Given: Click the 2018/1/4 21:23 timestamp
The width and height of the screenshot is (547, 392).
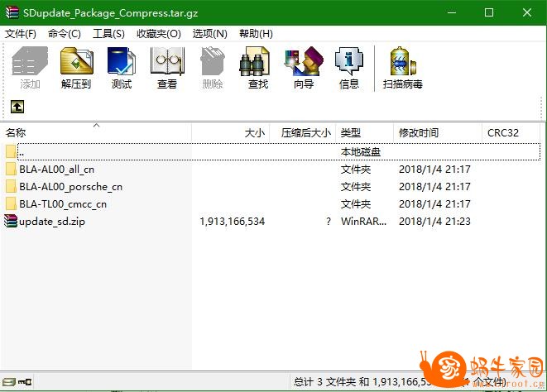Looking at the screenshot, I should [434, 222].
